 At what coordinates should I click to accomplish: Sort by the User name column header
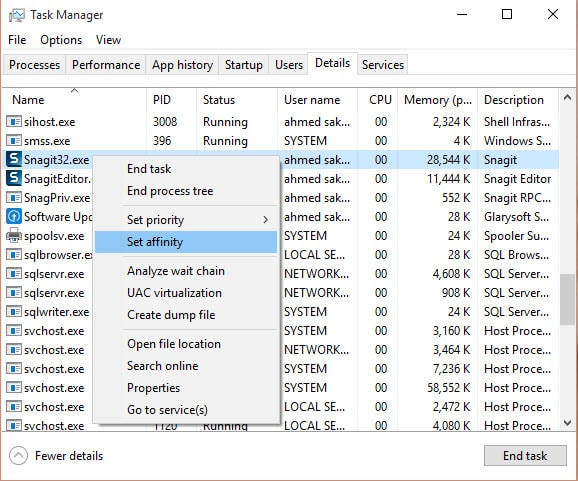coord(317,100)
